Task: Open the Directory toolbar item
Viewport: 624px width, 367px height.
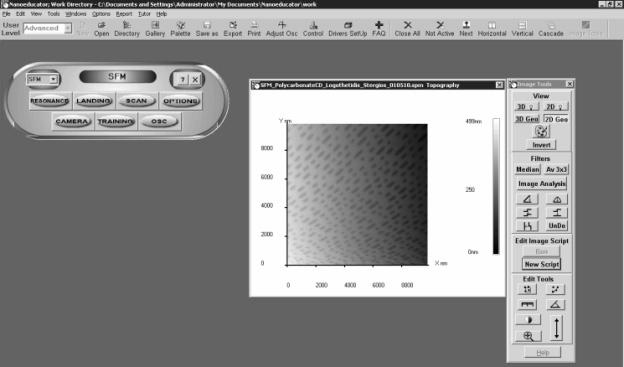Action: [x=127, y=29]
